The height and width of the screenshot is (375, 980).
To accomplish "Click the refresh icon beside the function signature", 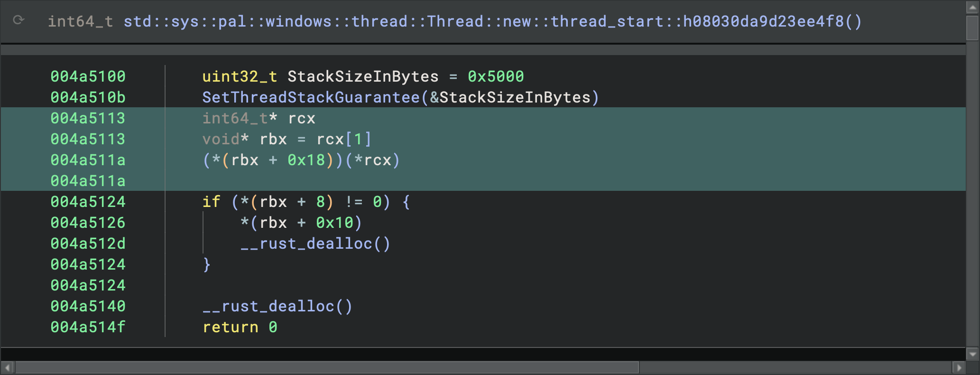I will [18, 20].
